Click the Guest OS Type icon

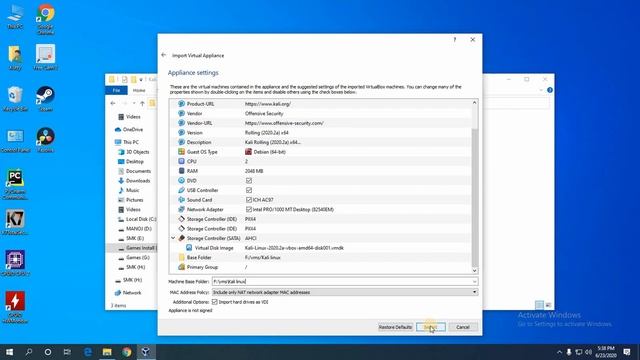(181, 152)
